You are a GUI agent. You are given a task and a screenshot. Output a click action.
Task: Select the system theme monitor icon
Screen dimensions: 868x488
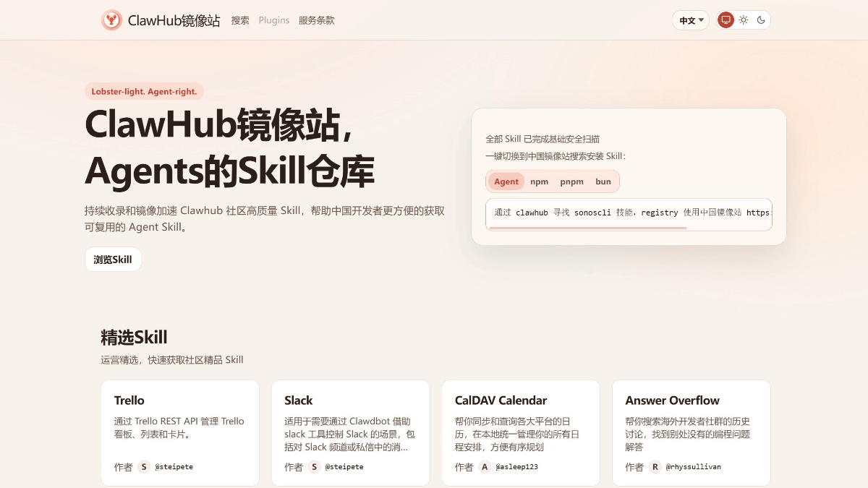pos(726,20)
